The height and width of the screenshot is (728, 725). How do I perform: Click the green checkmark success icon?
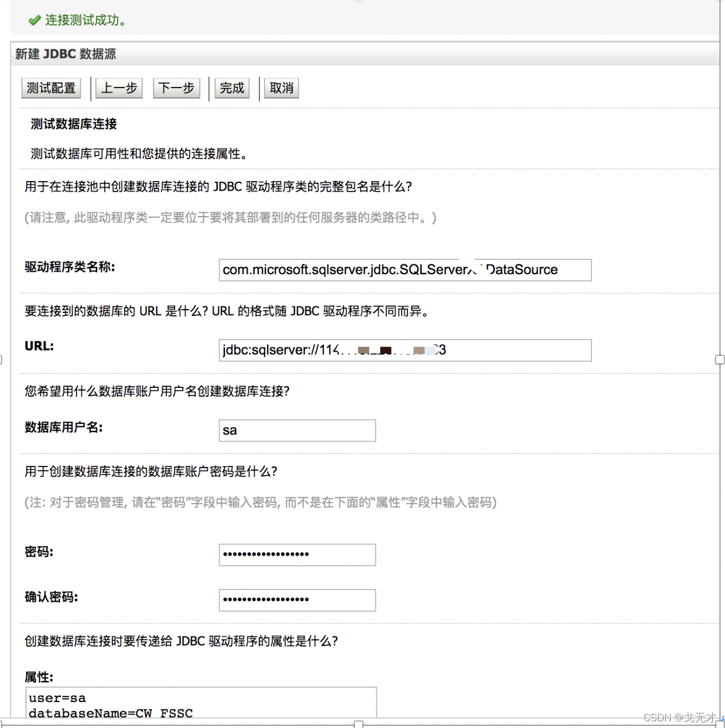(34, 20)
